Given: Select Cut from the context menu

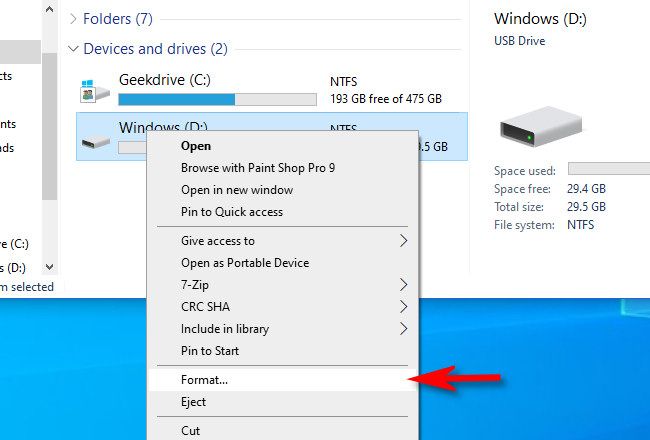Looking at the screenshot, I should click(191, 431).
